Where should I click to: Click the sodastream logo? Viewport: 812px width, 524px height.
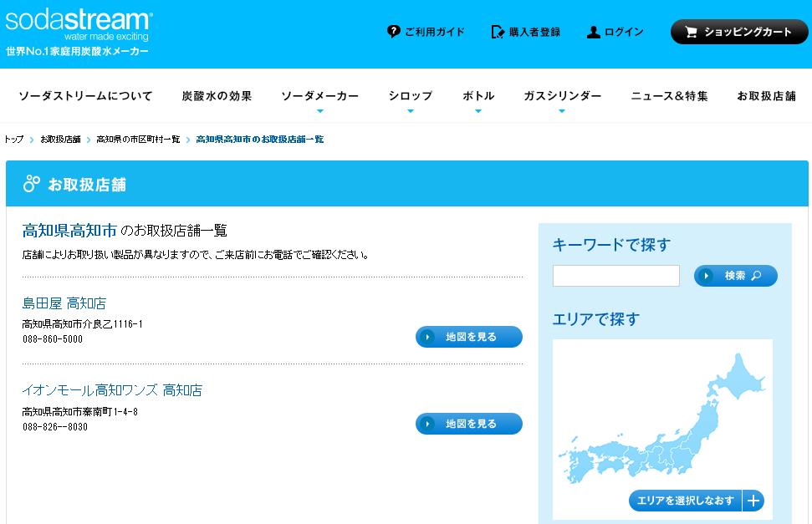pos(79,24)
